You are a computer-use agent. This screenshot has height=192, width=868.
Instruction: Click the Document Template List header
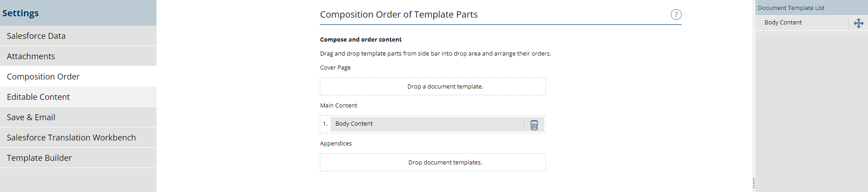tap(791, 8)
